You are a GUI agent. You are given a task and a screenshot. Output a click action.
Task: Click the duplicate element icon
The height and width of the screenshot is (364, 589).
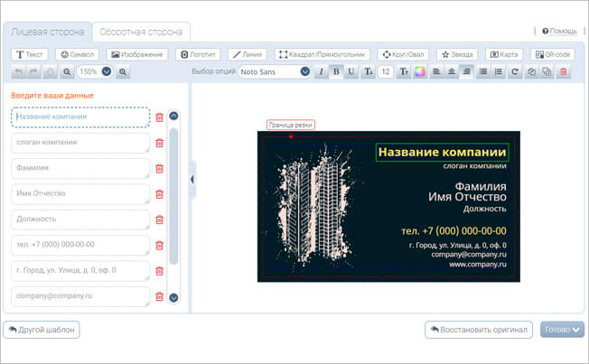(547, 71)
